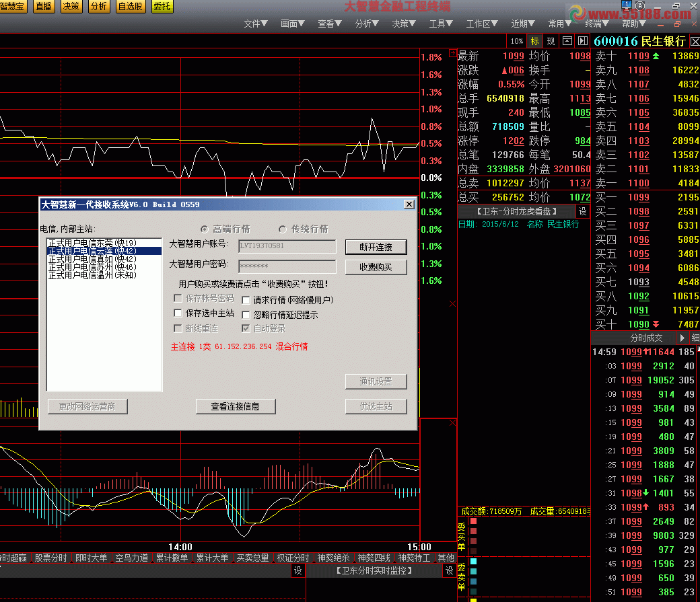Click the 通讯设置 button
This screenshot has height=602, width=700.
coord(376,381)
